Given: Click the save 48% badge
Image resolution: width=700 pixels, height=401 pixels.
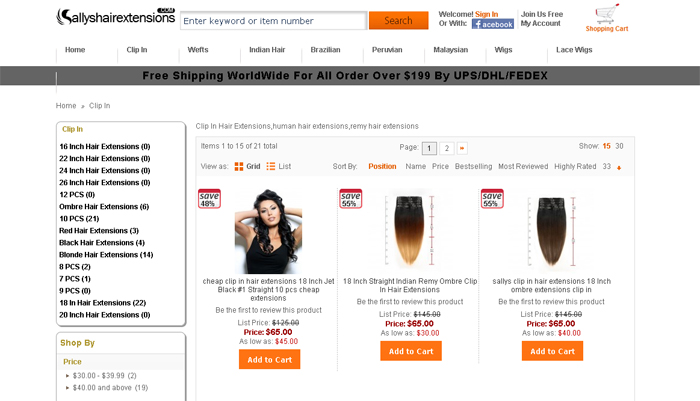Looking at the screenshot, I should coord(209,199).
